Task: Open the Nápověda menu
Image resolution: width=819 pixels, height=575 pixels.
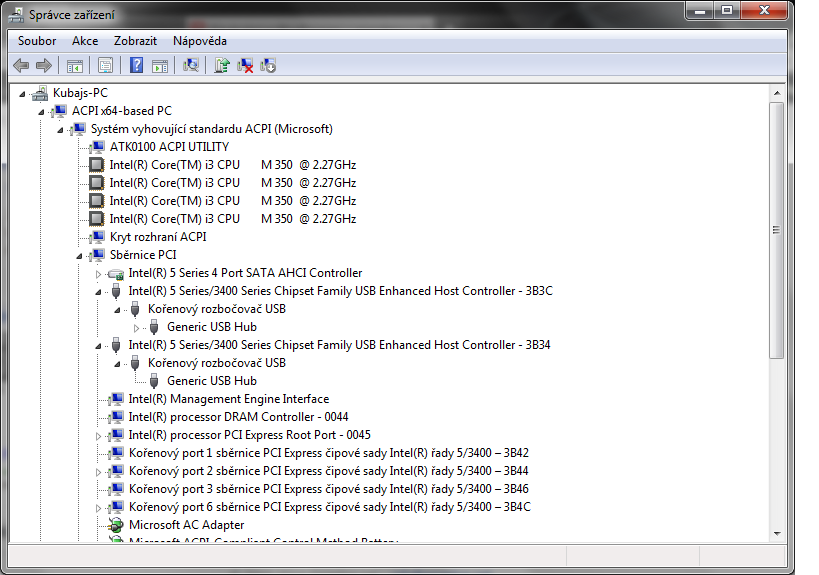Action: [200, 41]
